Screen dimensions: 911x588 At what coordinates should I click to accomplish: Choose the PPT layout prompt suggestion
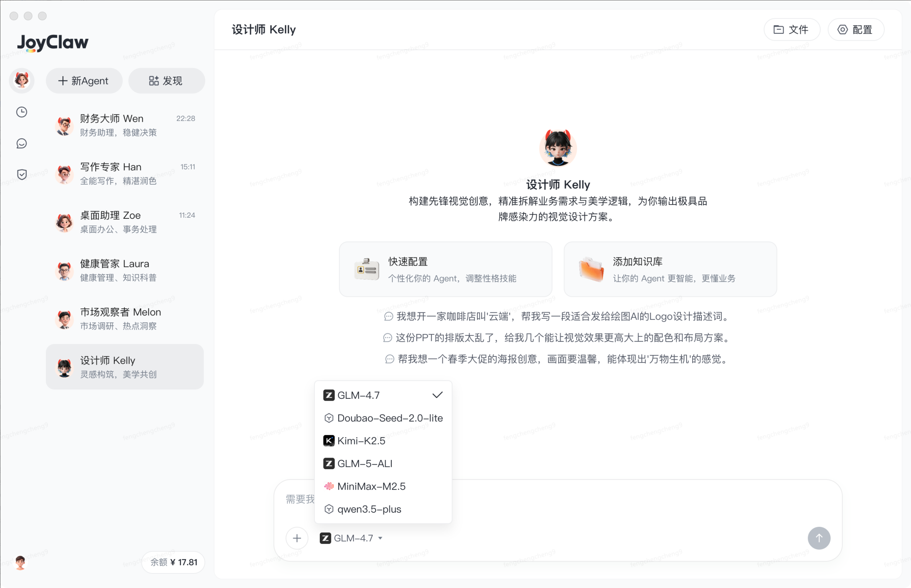558,338
